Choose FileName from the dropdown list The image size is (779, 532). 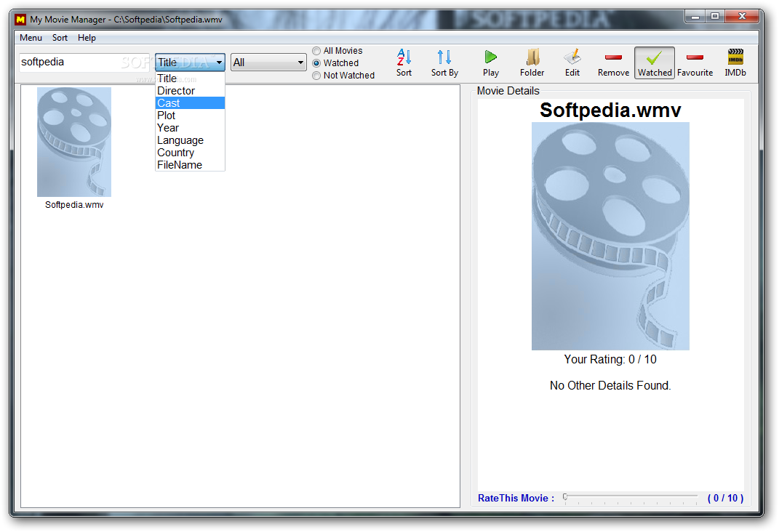190,165
